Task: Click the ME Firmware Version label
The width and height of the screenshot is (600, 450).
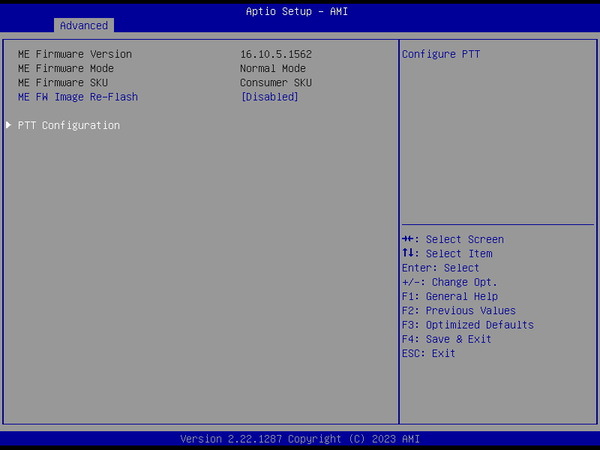Action: tap(75, 54)
